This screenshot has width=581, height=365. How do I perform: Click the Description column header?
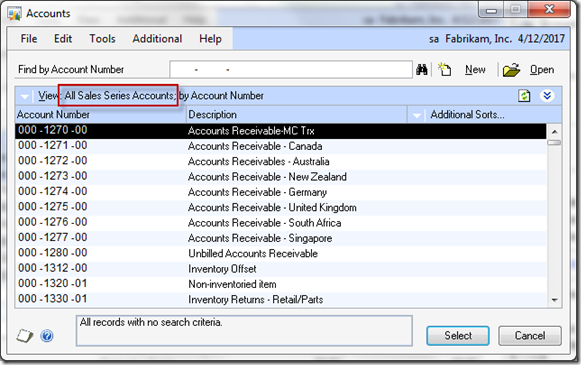(x=296, y=115)
